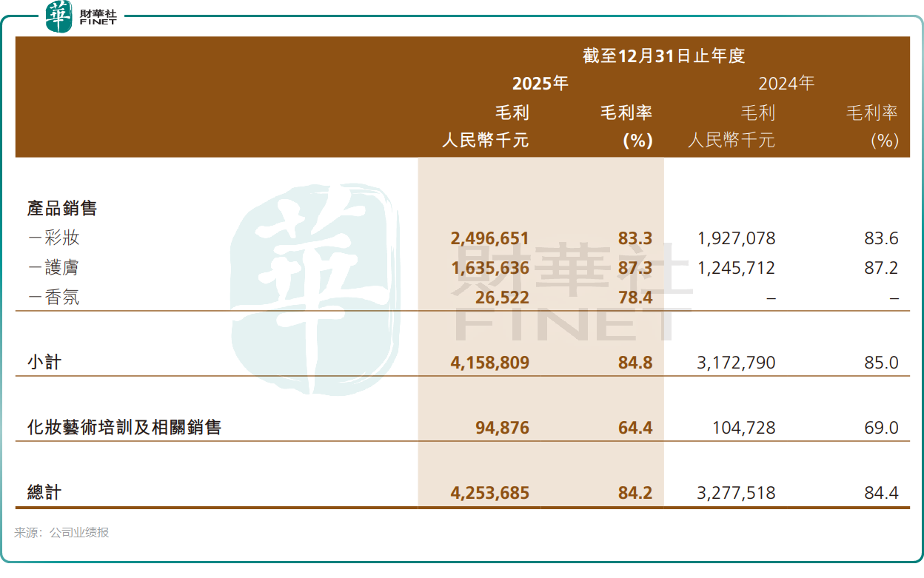The width and height of the screenshot is (924, 578).
Task: Click the 2025 彩妝 gross profit 2,496,651
Action: (489, 238)
